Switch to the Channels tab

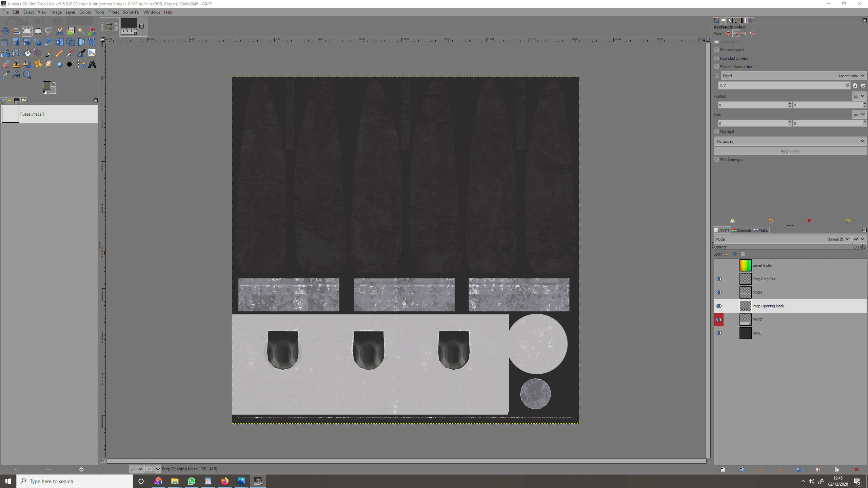coord(742,230)
